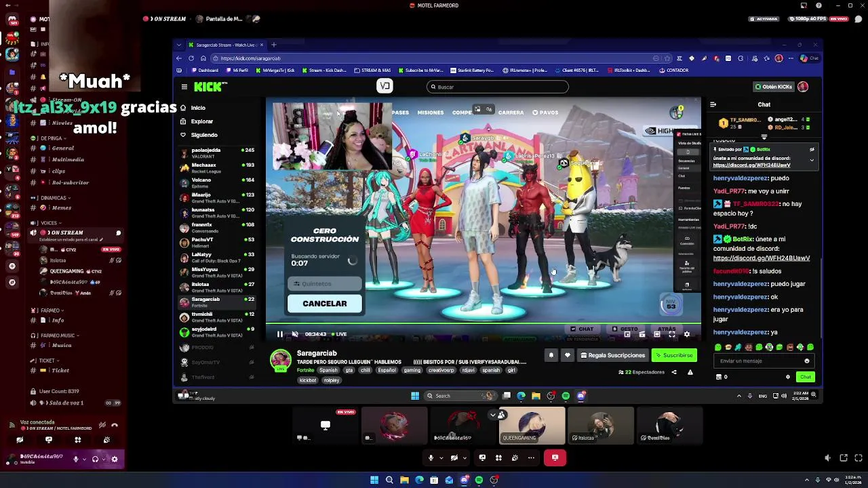This screenshot has width=868, height=488.
Task: Mute microphone in Discord user panel
Action: [76, 459]
